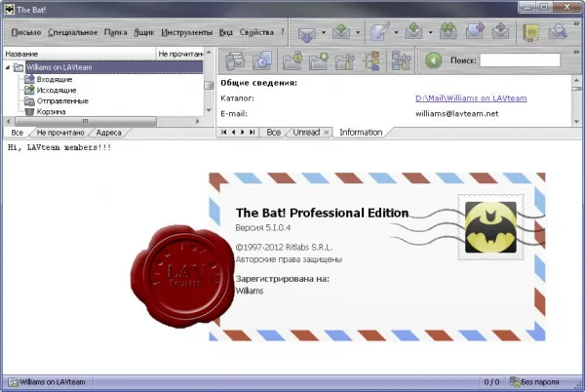Switch to the Не прочитано folder-pane tab
585x392 pixels.
point(60,133)
